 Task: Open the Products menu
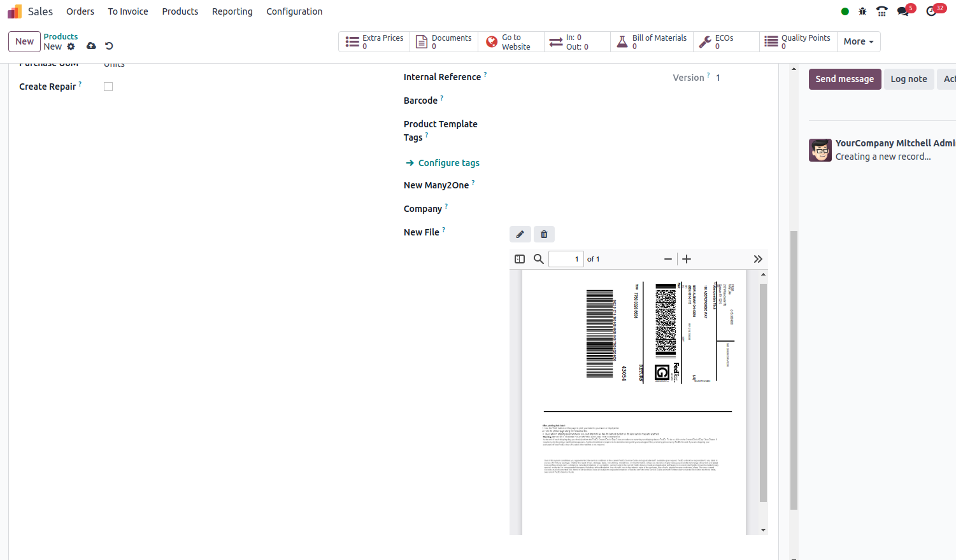(180, 11)
